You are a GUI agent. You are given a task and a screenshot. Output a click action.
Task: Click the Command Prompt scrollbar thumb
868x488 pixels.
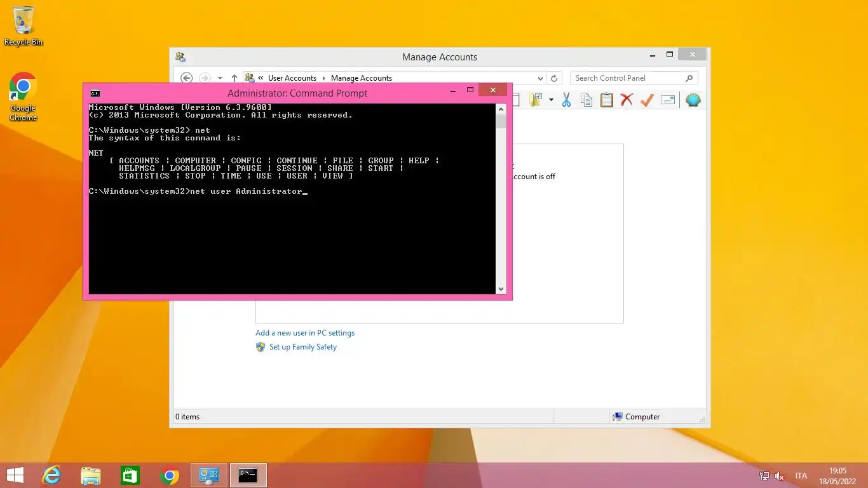click(x=501, y=121)
